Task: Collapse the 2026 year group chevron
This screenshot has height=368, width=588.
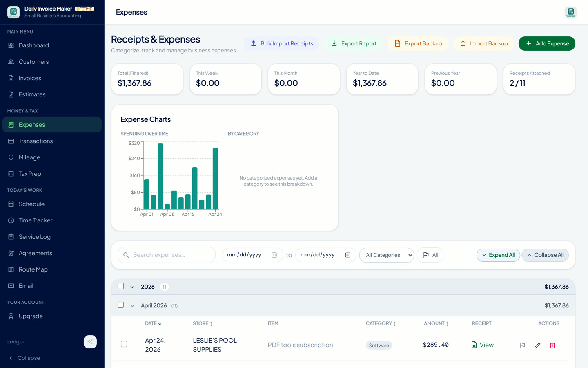Action: pos(132,287)
